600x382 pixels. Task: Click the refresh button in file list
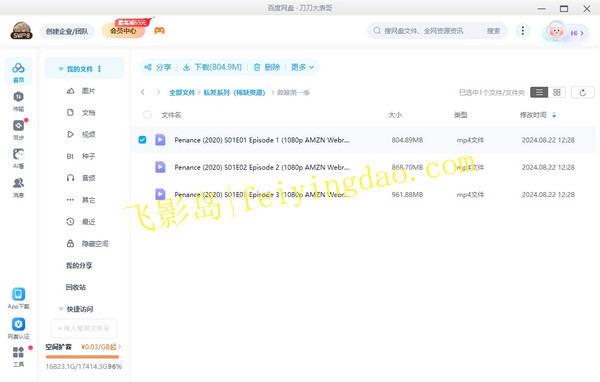pos(583,93)
